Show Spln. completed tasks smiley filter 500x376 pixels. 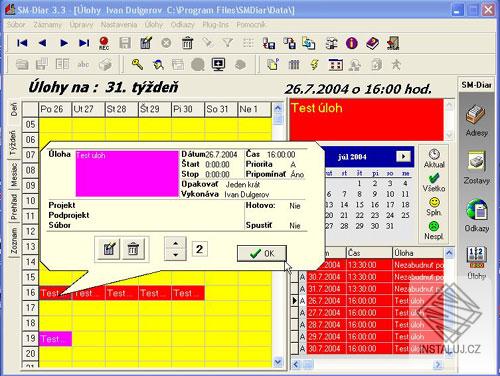434,207
